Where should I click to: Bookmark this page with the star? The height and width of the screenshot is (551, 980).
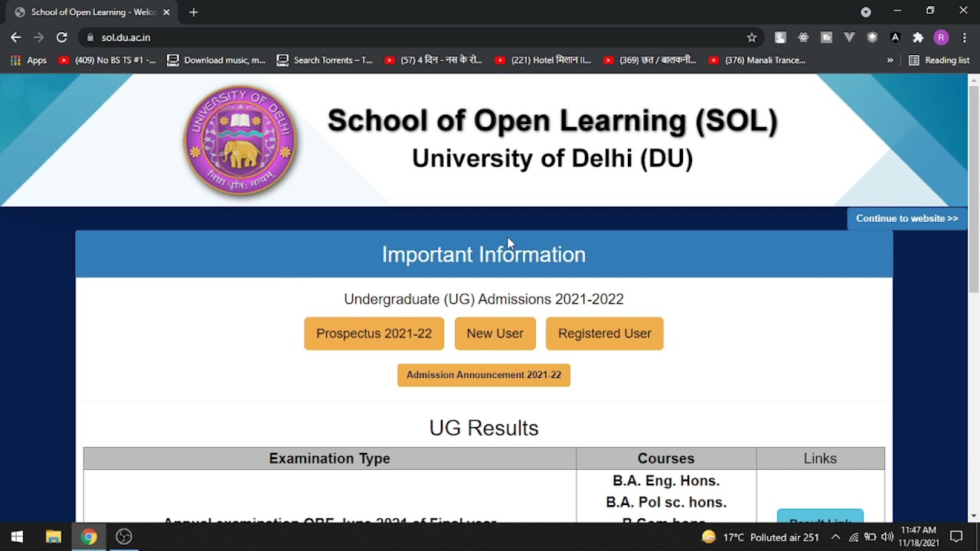click(752, 37)
